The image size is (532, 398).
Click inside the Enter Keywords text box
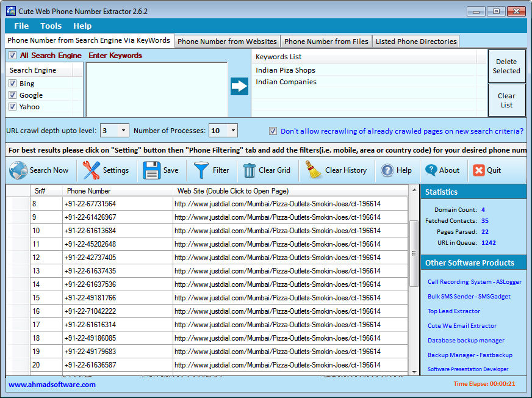click(x=157, y=89)
